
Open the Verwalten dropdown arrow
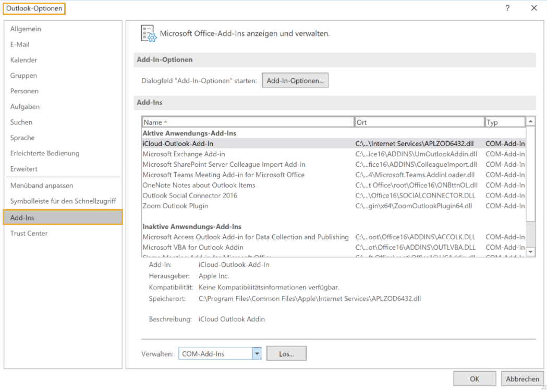tap(257, 353)
